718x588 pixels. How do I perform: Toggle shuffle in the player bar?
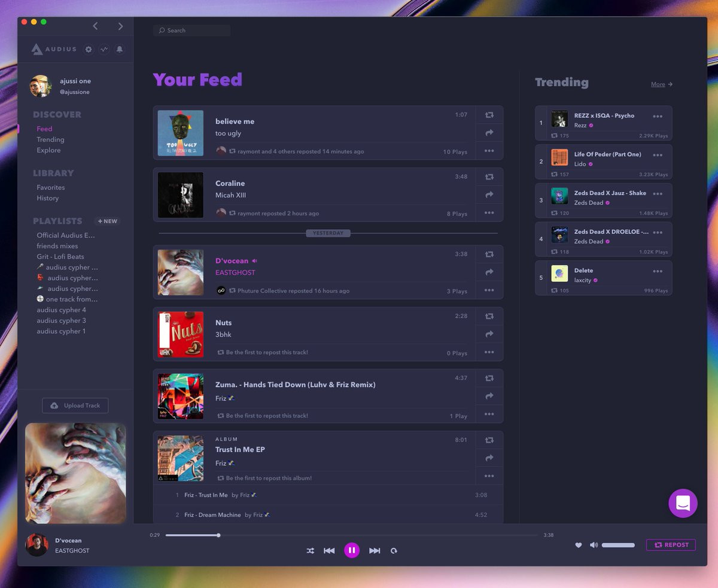pos(311,550)
